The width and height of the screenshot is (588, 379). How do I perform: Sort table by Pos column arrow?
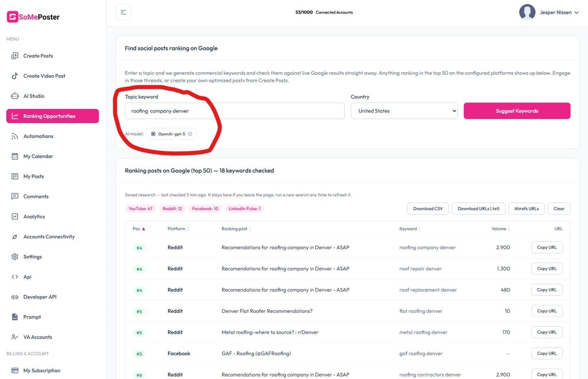coord(143,229)
